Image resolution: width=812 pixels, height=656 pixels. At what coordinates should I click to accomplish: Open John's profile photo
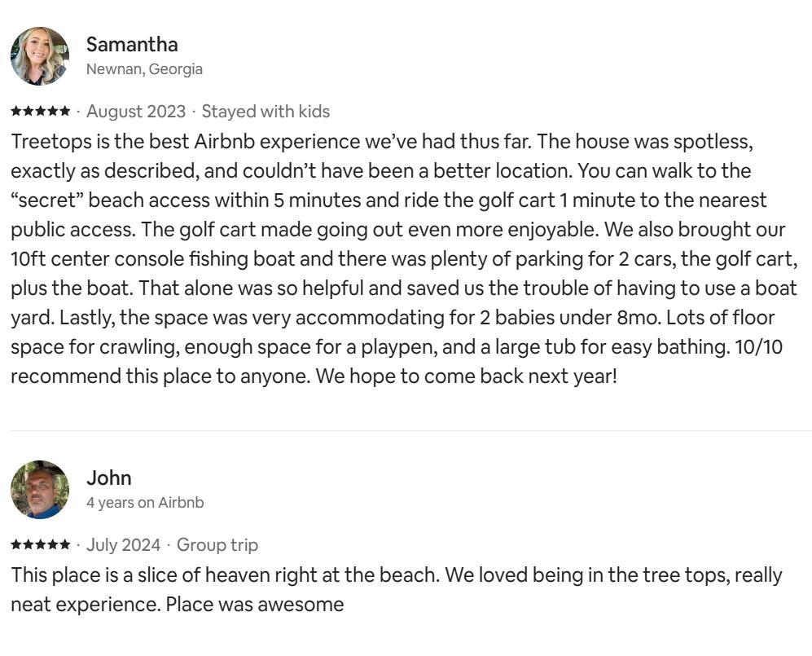[40, 490]
